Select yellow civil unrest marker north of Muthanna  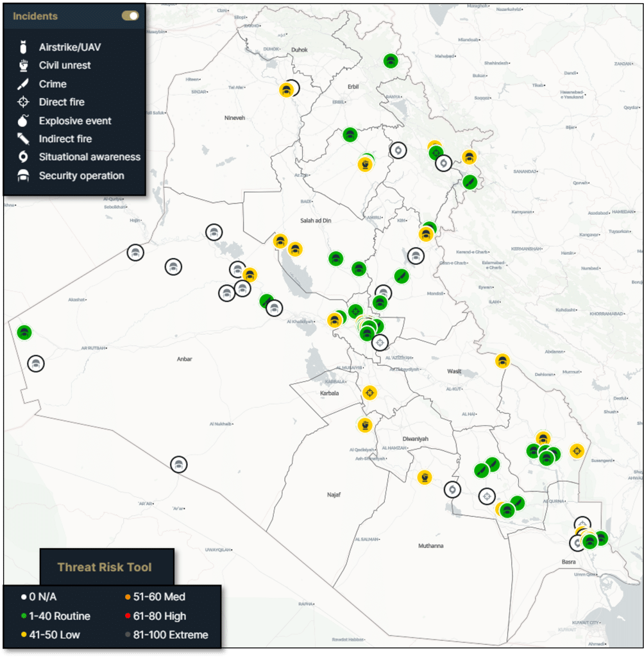coord(424,477)
